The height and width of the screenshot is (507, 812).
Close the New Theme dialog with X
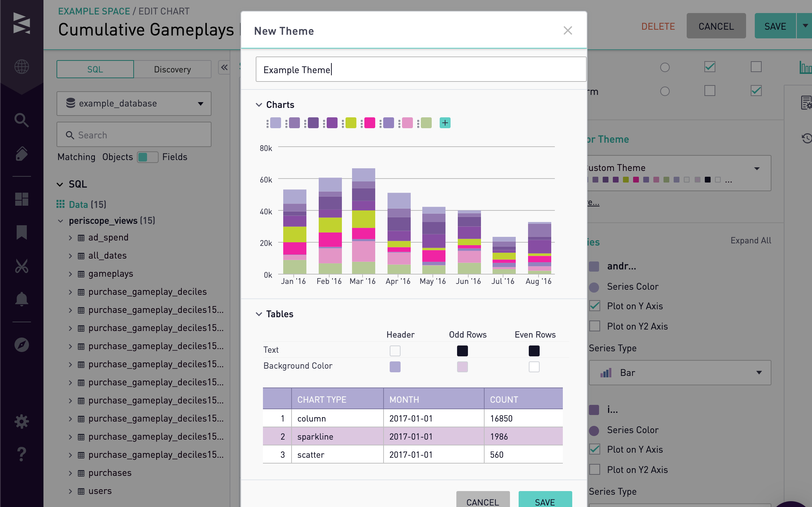568,30
